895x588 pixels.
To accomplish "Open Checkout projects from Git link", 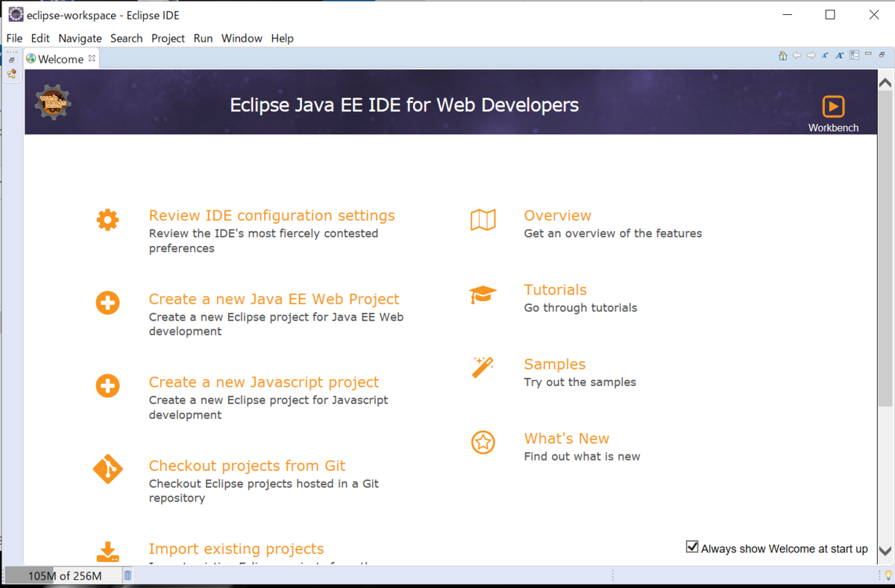I will coord(247,466).
